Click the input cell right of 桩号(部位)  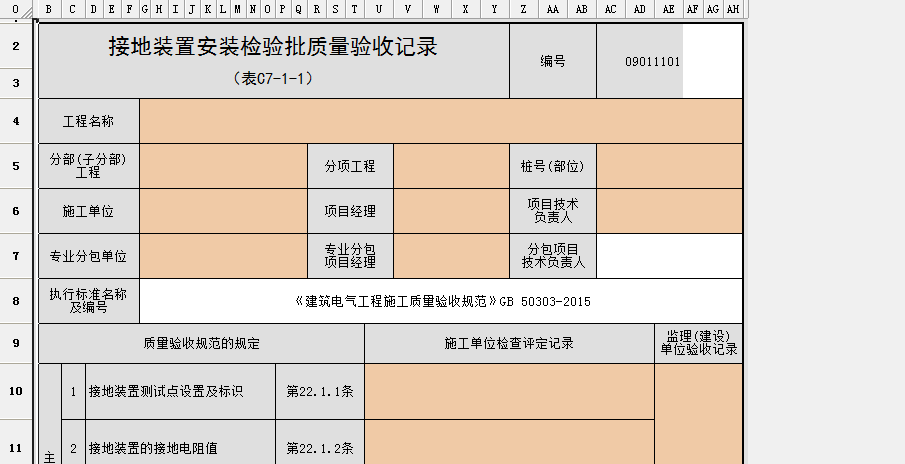pyautogui.click(x=670, y=166)
